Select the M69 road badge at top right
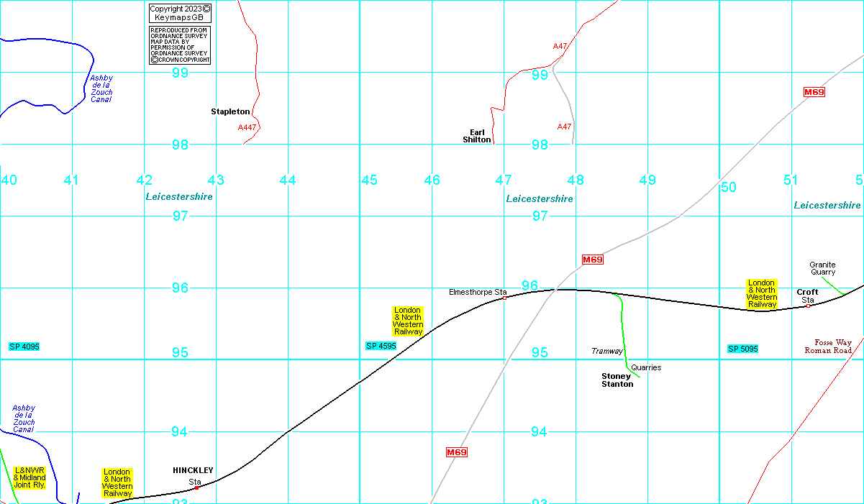Viewport: 864px width, 504px height. pyautogui.click(x=814, y=92)
